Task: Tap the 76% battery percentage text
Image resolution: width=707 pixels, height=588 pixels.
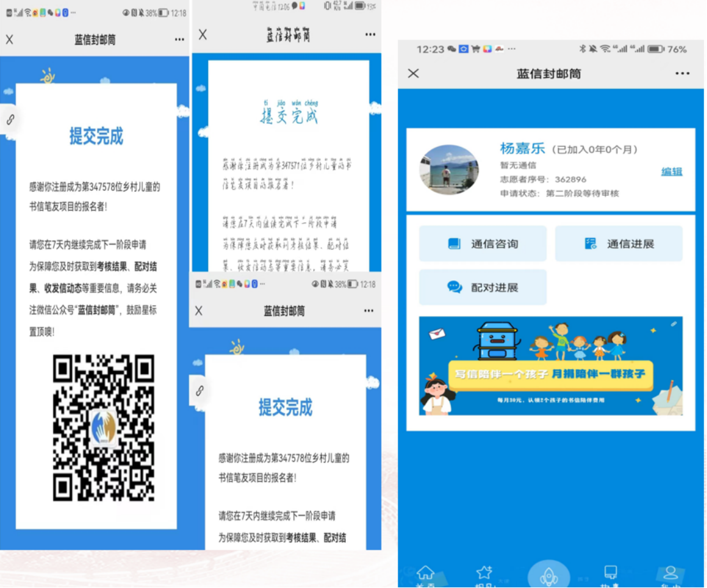Action: (x=677, y=49)
